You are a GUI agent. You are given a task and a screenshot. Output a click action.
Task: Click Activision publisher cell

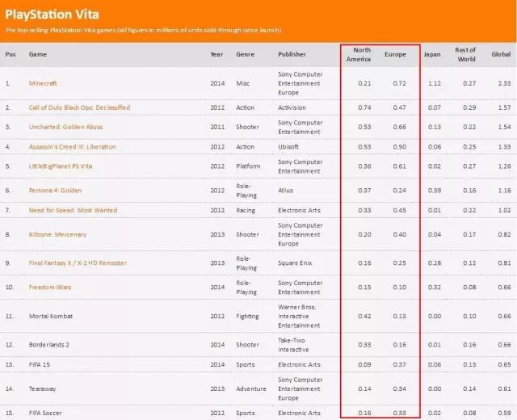292,107
